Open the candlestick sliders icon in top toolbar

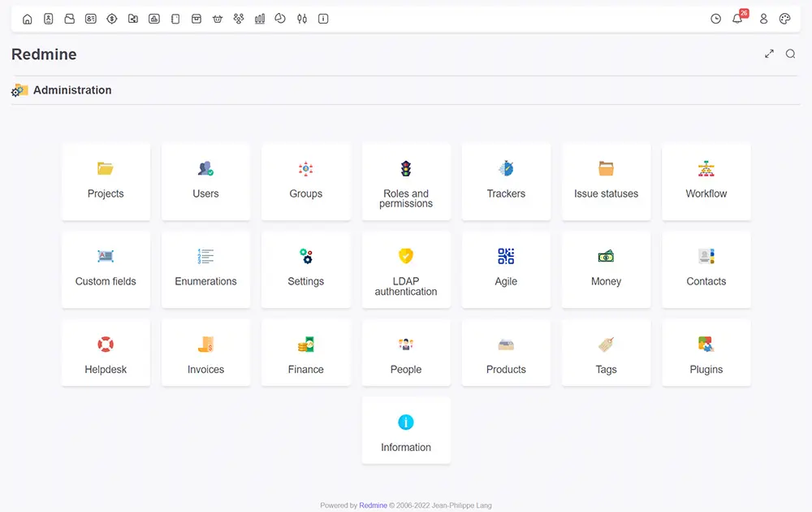[x=302, y=20]
